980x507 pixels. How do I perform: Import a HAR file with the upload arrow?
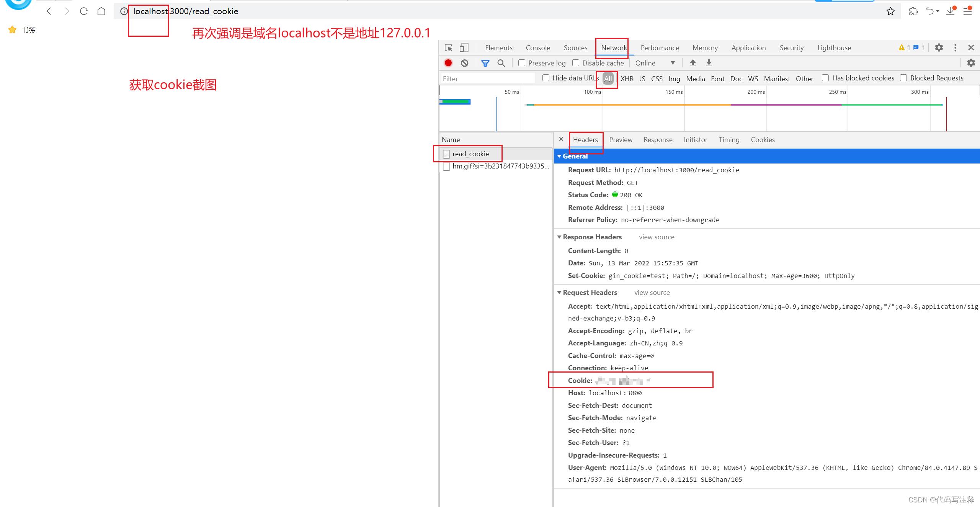tap(693, 63)
